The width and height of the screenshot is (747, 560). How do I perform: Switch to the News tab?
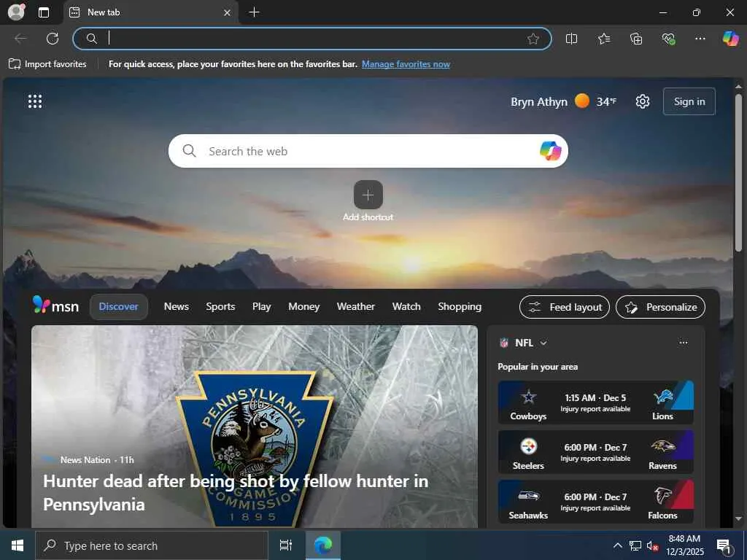coord(177,307)
